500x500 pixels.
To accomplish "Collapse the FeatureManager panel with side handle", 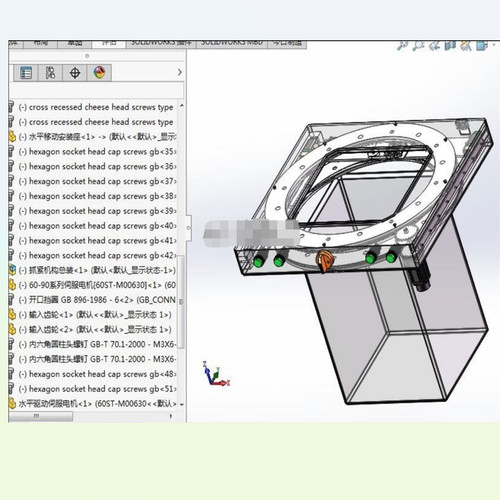I will coord(188,228).
